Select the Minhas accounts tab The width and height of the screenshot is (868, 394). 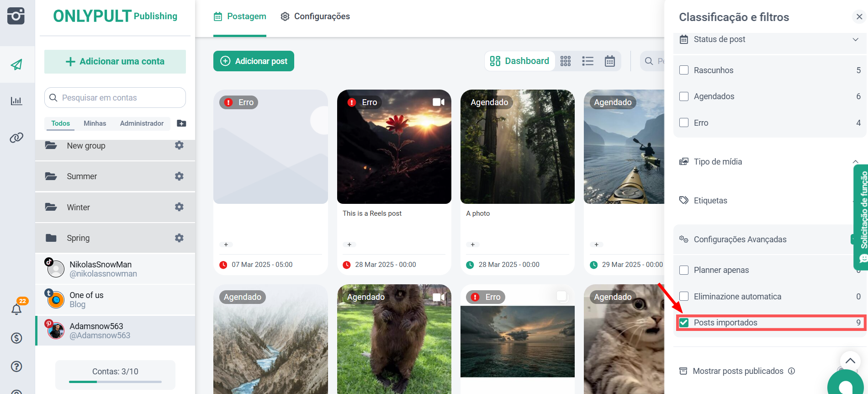coord(95,123)
